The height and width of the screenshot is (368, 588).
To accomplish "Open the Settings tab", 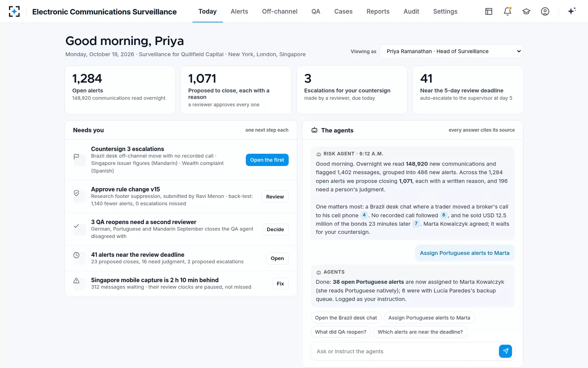I will click(x=445, y=11).
